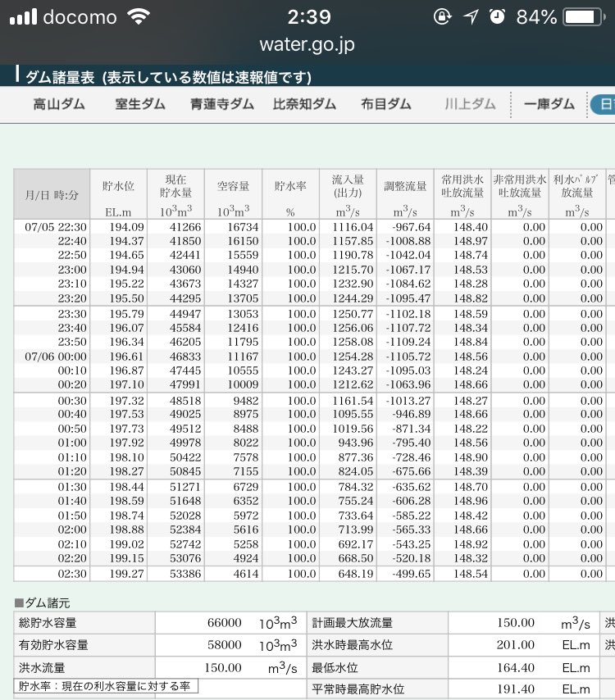The height and width of the screenshot is (700, 615).
Task: Click the 貯水率 column header
Action: click(290, 194)
